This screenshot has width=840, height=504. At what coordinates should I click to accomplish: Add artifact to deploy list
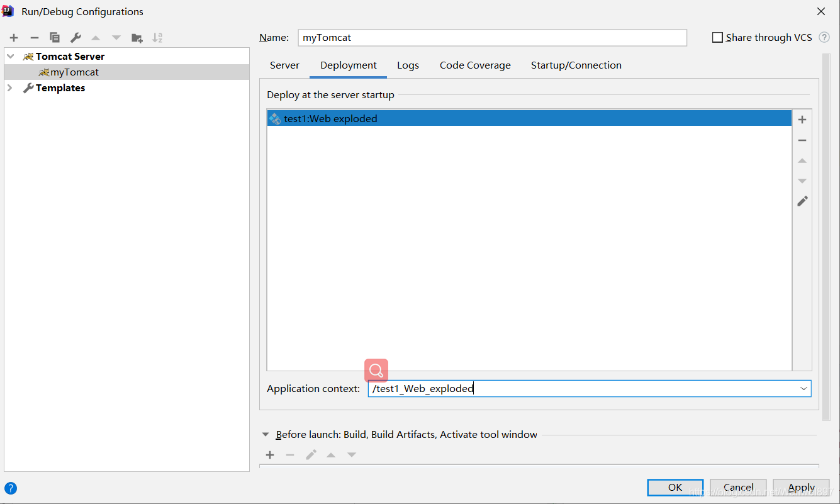pyautogui.click(x=802, y=120)
